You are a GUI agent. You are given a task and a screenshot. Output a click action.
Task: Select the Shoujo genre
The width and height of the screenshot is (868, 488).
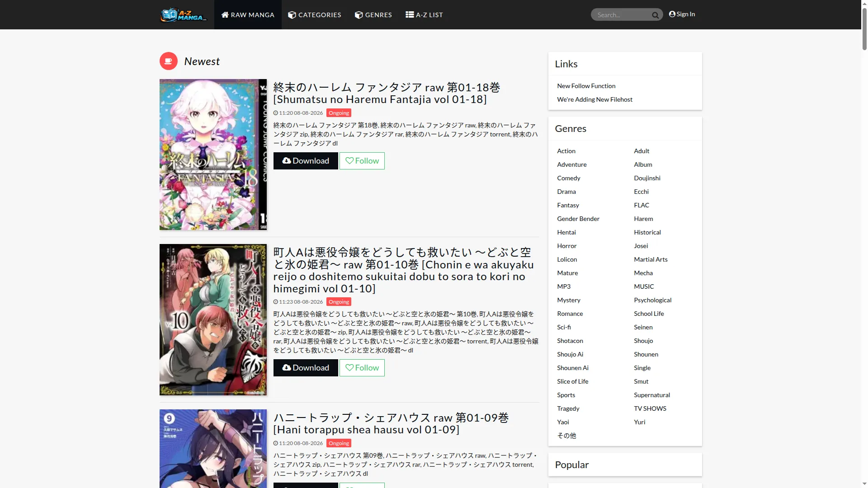643,341
